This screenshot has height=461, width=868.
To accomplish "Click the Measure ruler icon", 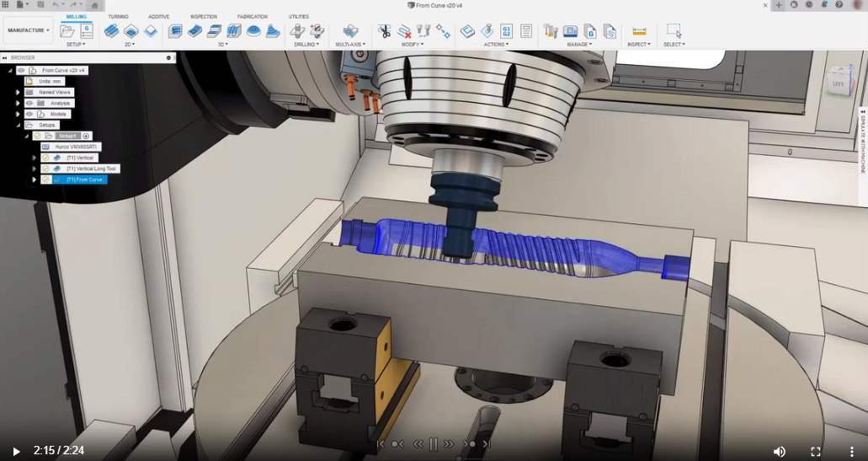I will tap(639, 31).
